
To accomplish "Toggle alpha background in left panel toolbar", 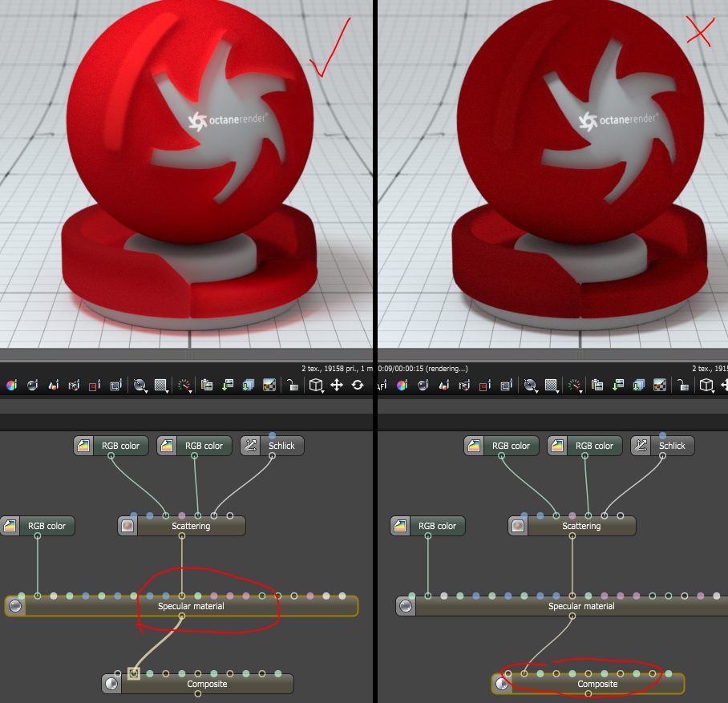I will tap(269, 385).
